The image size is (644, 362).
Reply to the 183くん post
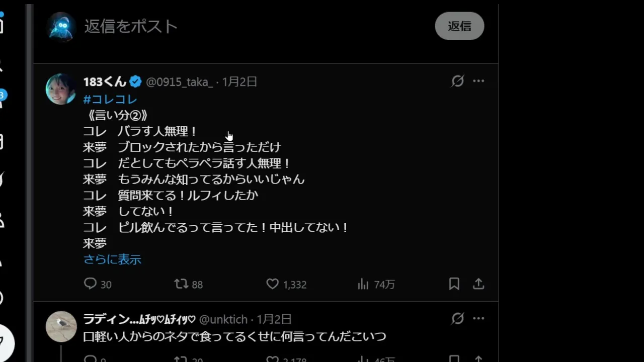tap(98, 284)
